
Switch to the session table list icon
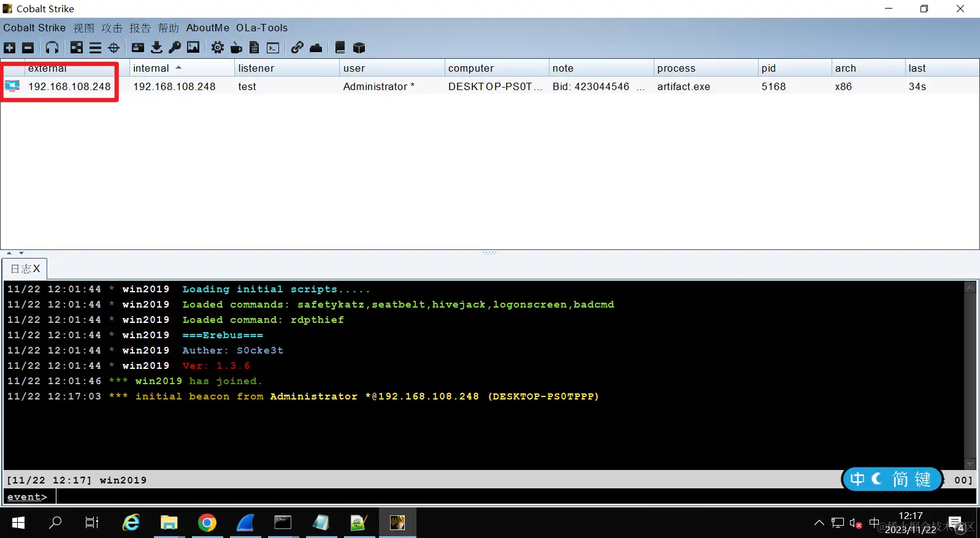point(95,48)
